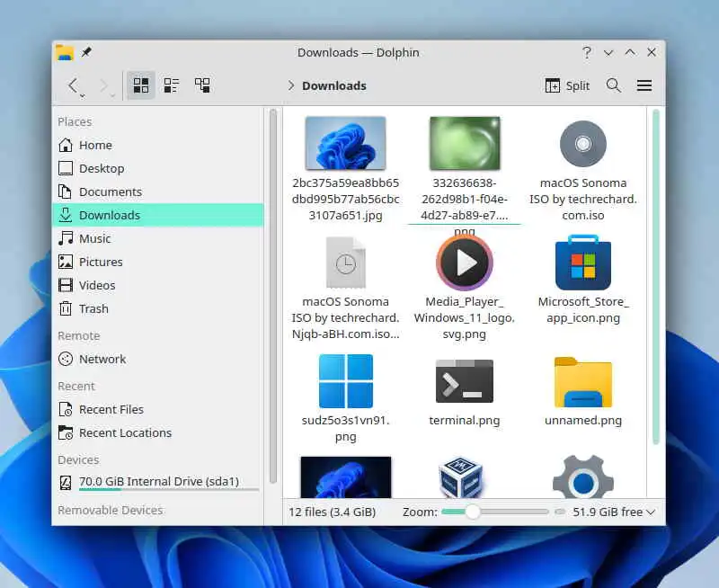The height and width of the screenshot is (588, 719).
Task: Open 70.0 GiB Internal Drive (sda1)
Action: click(158, 483)
